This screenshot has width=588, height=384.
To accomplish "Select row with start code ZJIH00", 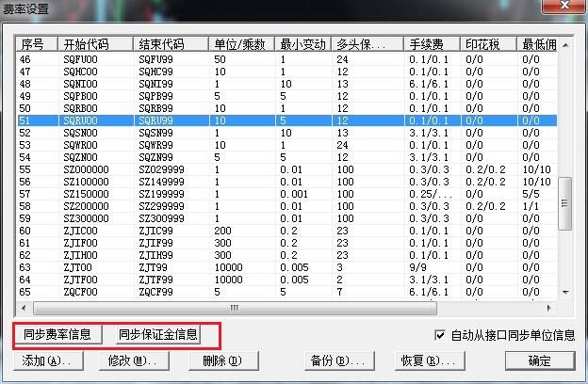I will (x=286, y=255).
